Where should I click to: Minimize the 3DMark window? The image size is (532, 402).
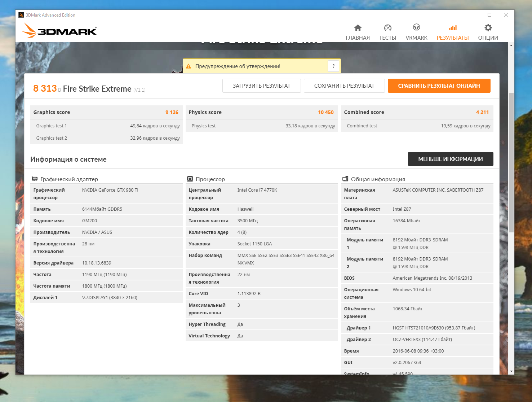pyautogui.click(x=473, y=15)
